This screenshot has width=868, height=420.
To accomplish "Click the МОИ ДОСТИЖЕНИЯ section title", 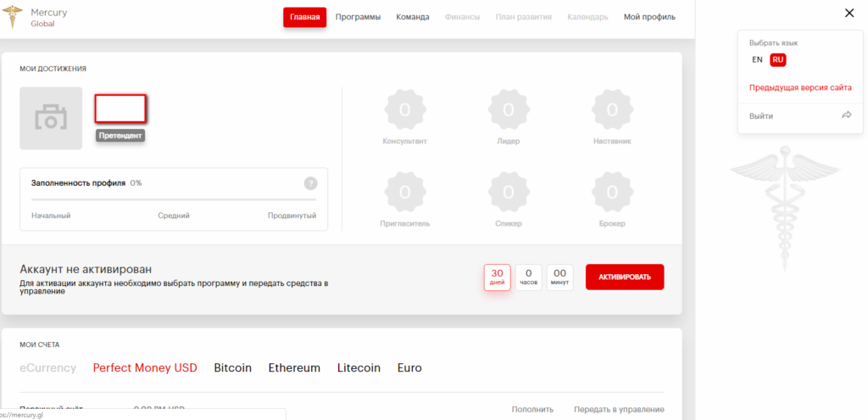I will (x=53, y=69).
